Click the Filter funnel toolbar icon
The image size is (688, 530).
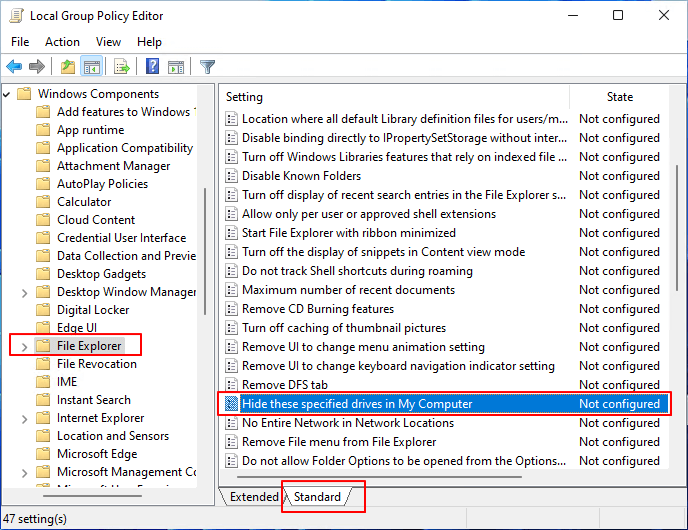[207, 67]
